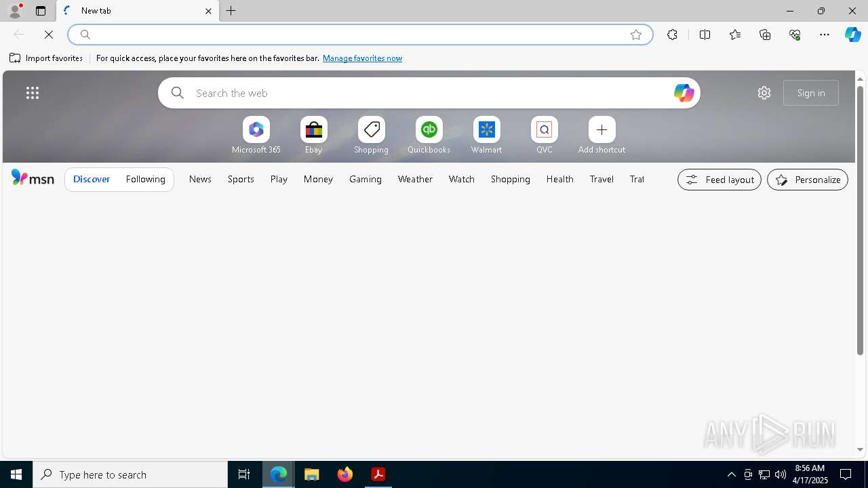Switch to the Following tab
The image size is (868, 488).
[x=146, y=180]
